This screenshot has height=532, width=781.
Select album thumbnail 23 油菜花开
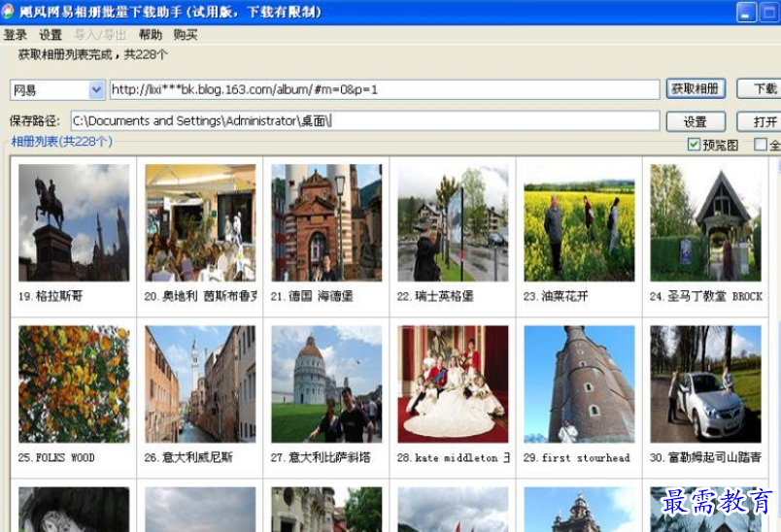point(579,222)
